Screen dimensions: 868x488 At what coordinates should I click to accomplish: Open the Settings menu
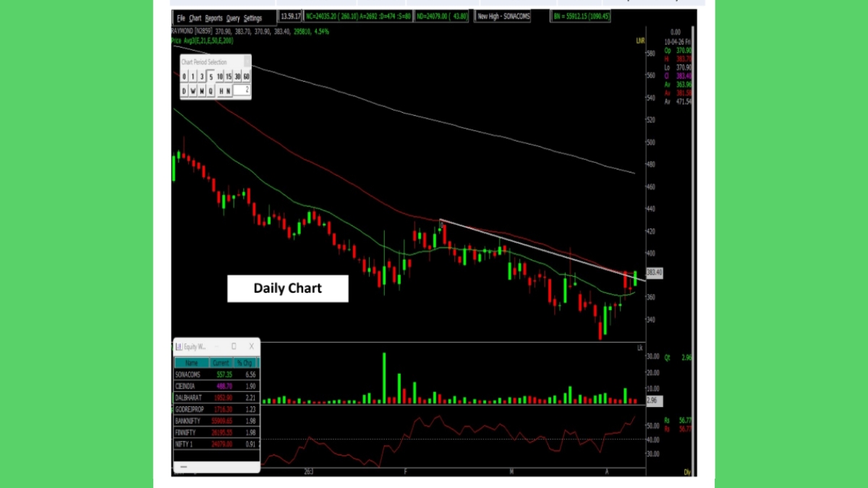click(x=252, y=17)
